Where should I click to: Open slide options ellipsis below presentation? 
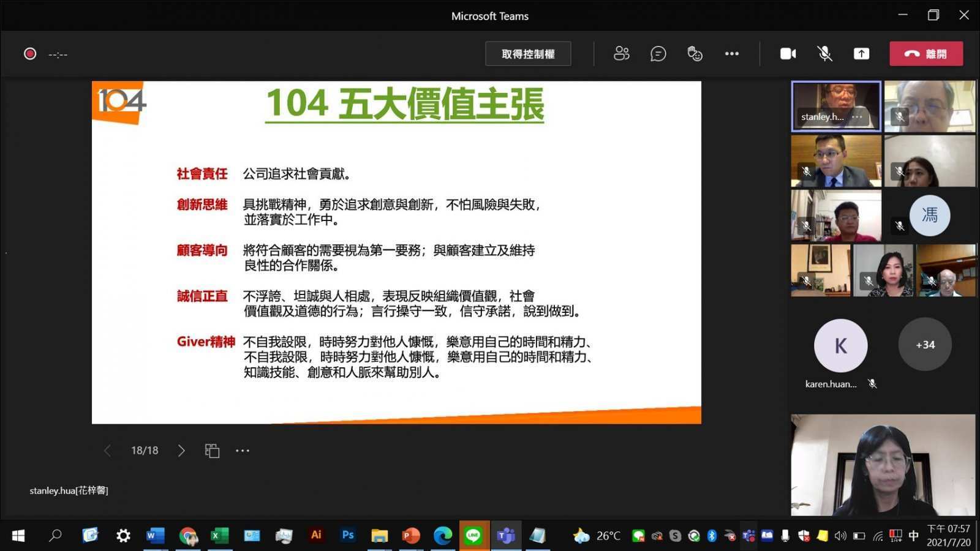243,451
